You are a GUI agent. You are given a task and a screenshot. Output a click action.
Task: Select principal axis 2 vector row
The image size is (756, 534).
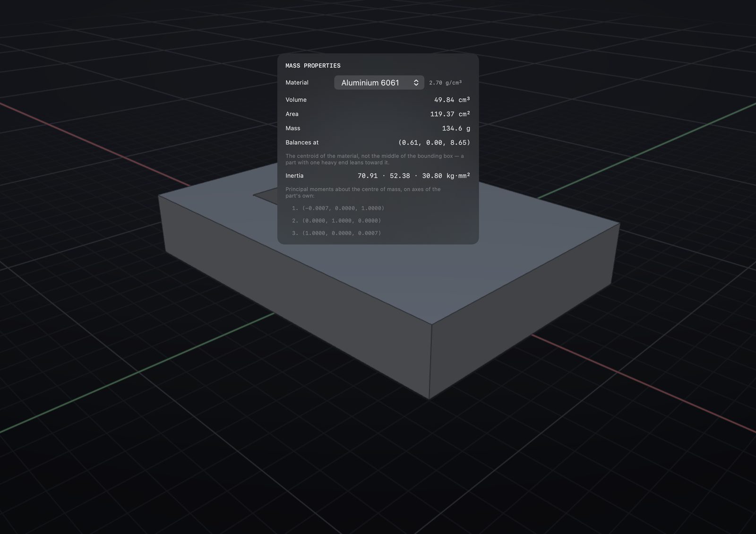pos(336,221)
